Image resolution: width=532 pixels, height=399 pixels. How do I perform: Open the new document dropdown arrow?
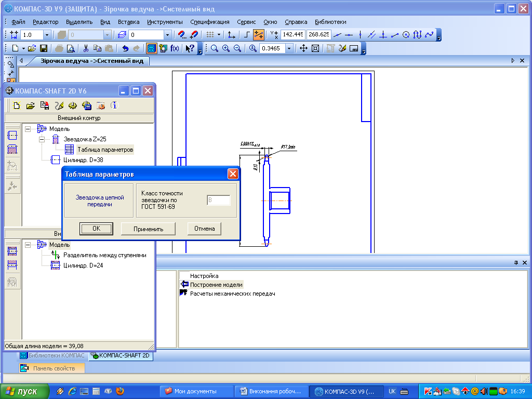click(23, 48)
